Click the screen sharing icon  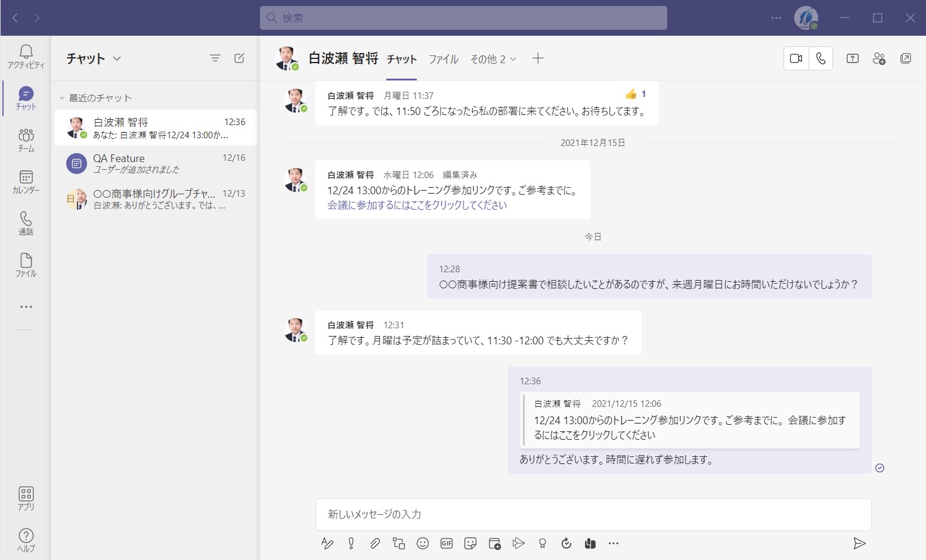point(852,58)
